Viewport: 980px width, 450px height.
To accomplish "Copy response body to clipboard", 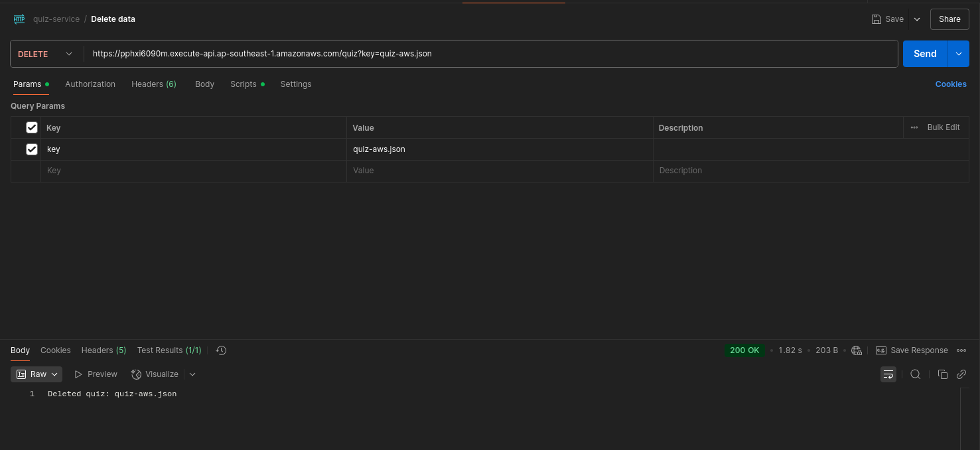I will click(x=942, y=374).
